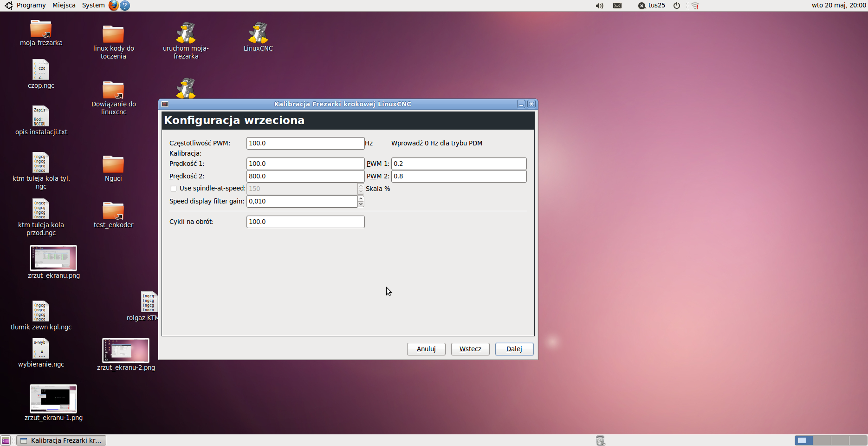This screenshot has height=446, width=868.
Task: Click the Speed display filter gain field
Action: (302, 201)
